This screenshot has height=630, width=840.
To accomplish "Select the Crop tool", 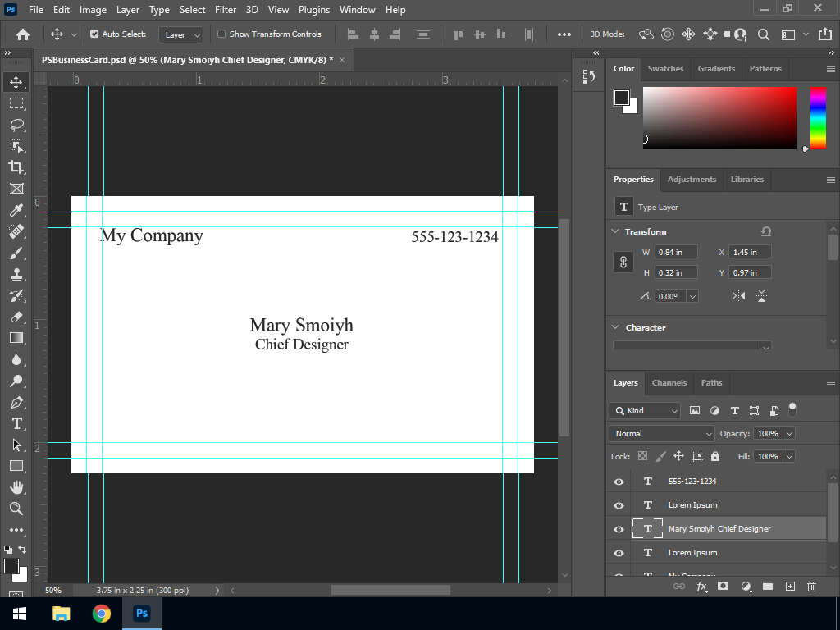I will [x=16, y=167].
